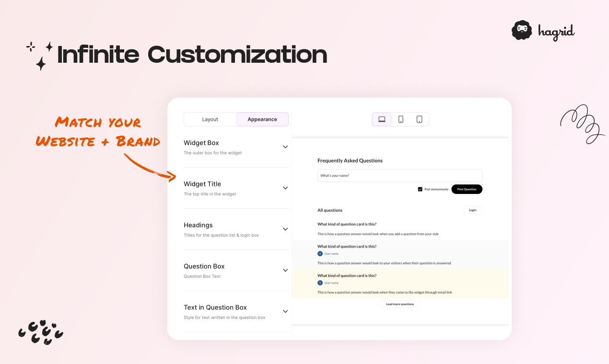The width and height of the screenshot is (609, 364).
Task: Toggle the Post anonymously checkbox
Action: click(420, 189)
